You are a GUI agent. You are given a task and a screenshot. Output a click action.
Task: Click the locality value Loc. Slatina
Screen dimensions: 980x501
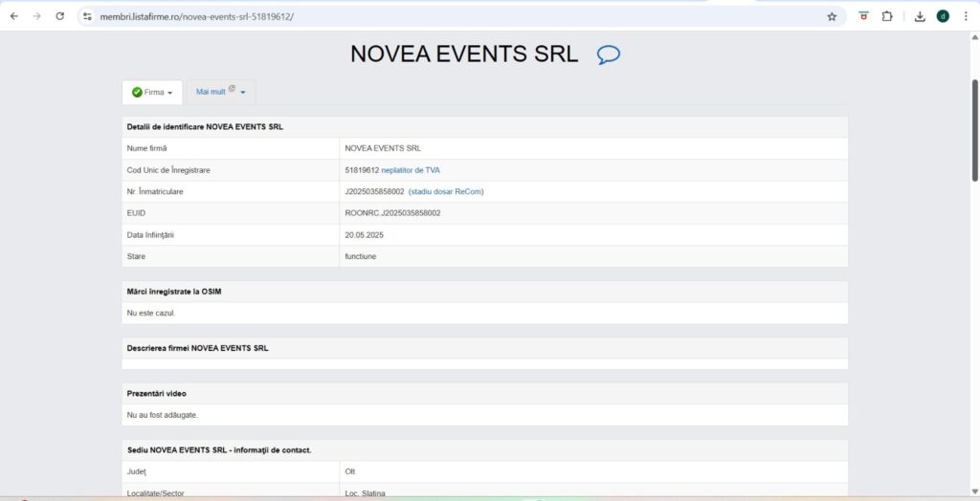(x=365, y=493)
